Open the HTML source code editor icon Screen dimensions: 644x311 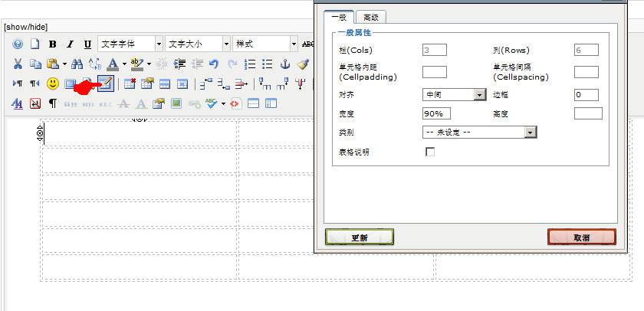pyautogui.click(x=235, y=104)
